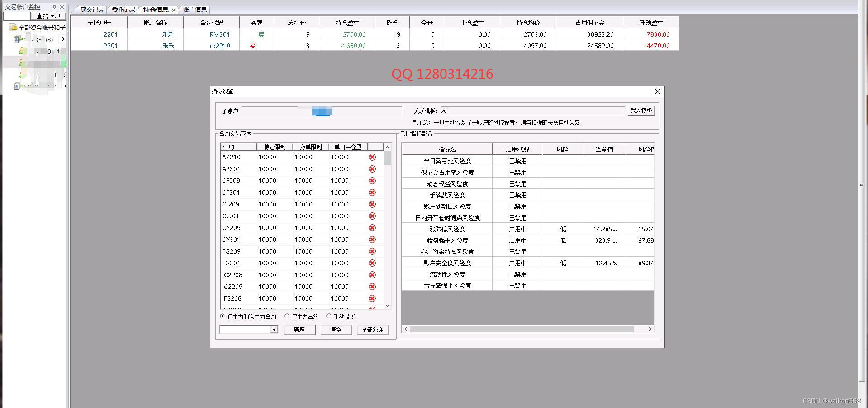Close the 交易帐户监控 side panel
The image size is (868, 408).
point(62,7)
